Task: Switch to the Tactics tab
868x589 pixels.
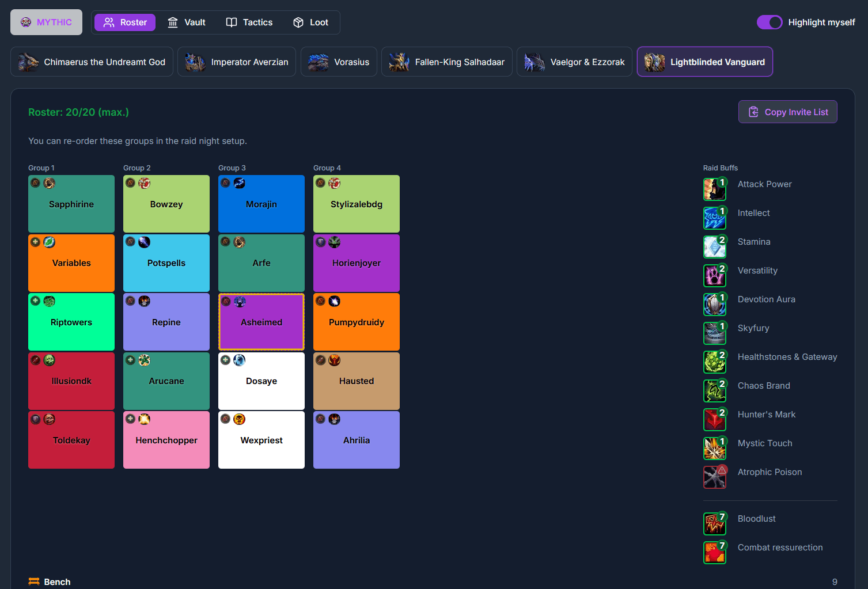Action: pos(249,22)
